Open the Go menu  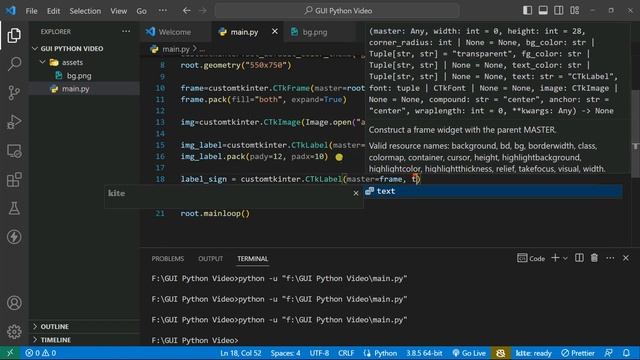141,11
